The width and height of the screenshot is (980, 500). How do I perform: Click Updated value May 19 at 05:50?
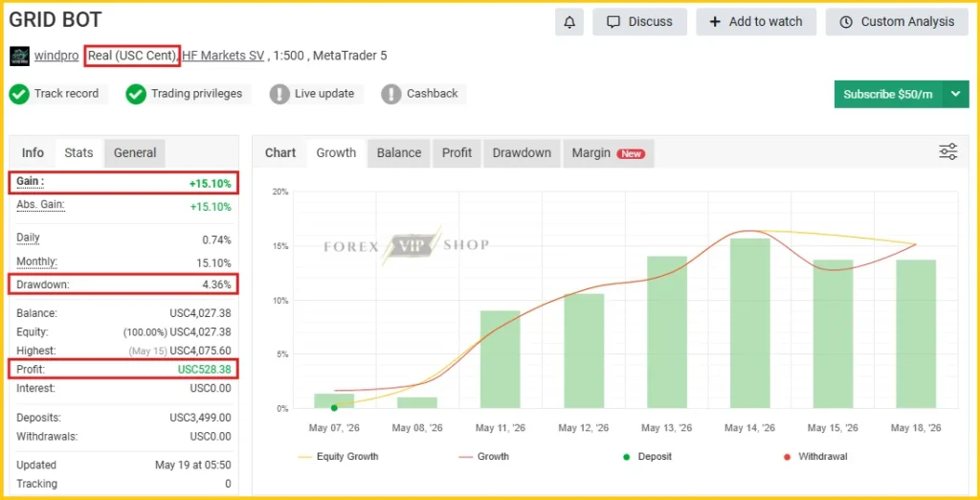[x=193, y=466]
